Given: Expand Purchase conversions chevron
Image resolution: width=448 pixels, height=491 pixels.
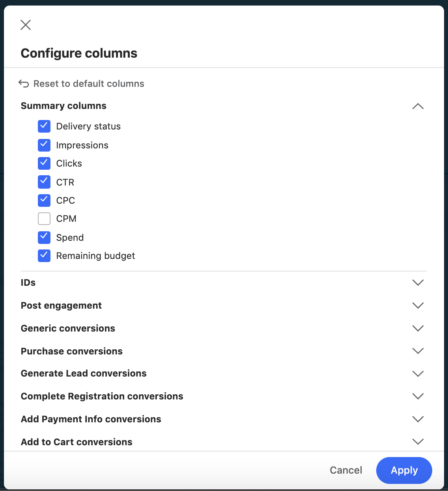Looking at the screenshot, I should (418, 351).
